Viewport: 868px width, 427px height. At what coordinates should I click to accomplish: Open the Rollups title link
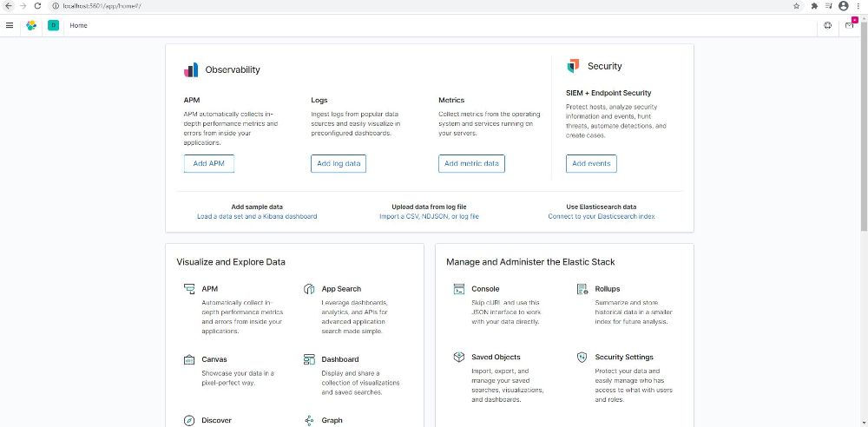[608, 289]
